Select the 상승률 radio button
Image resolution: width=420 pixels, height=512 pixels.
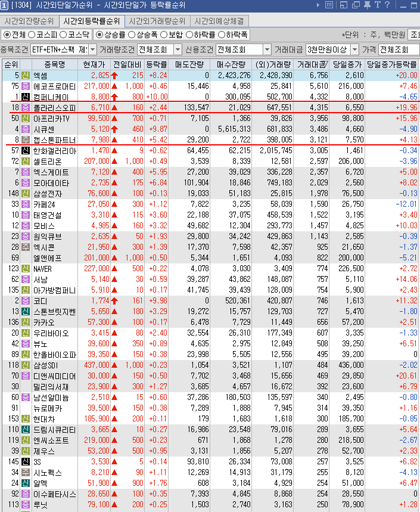point(99,35)
